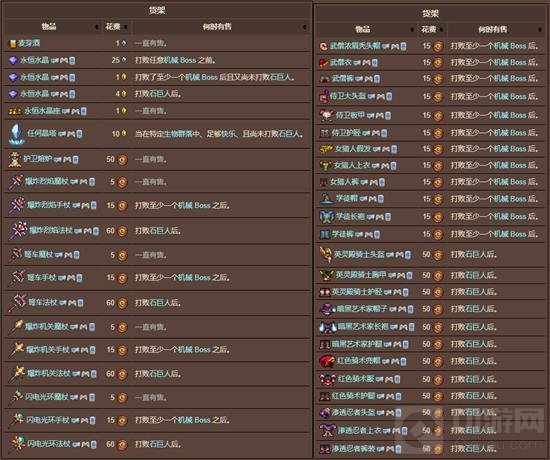Click the 英灵殿骑士头盔 helmet icon
The width and height of the screenshot is (550, 460).
pyautogui.click(x=326, y=255)
